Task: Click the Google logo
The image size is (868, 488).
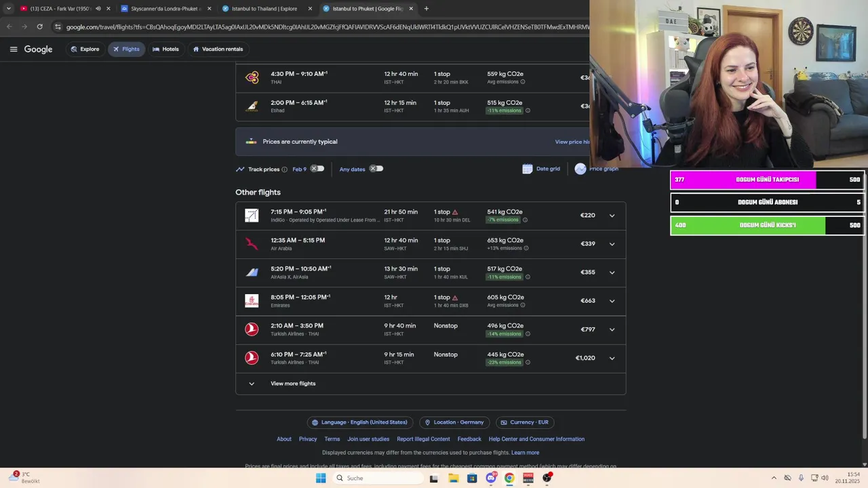Action: [x=38, y=49]
